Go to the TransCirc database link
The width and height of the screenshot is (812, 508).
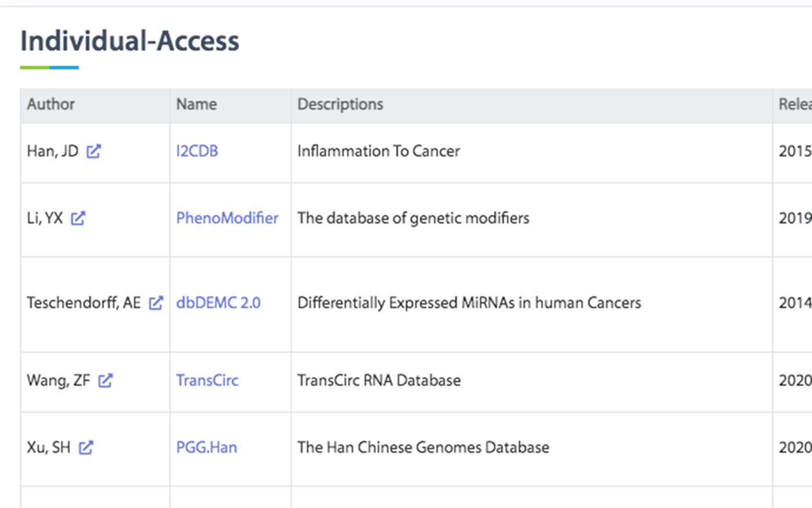[207, 381]
